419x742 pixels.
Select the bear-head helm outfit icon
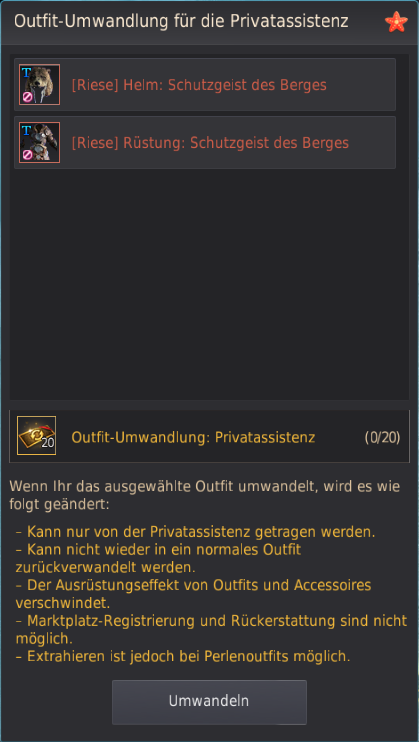[39, 85]
